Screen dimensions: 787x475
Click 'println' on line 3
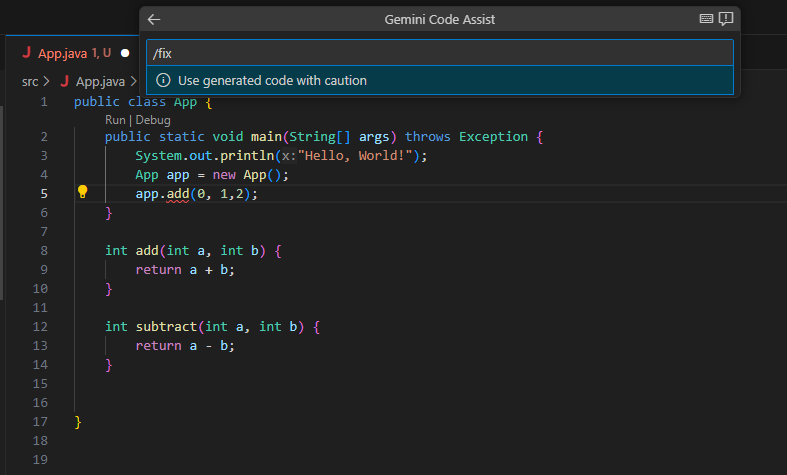click(x=247, y=156)
